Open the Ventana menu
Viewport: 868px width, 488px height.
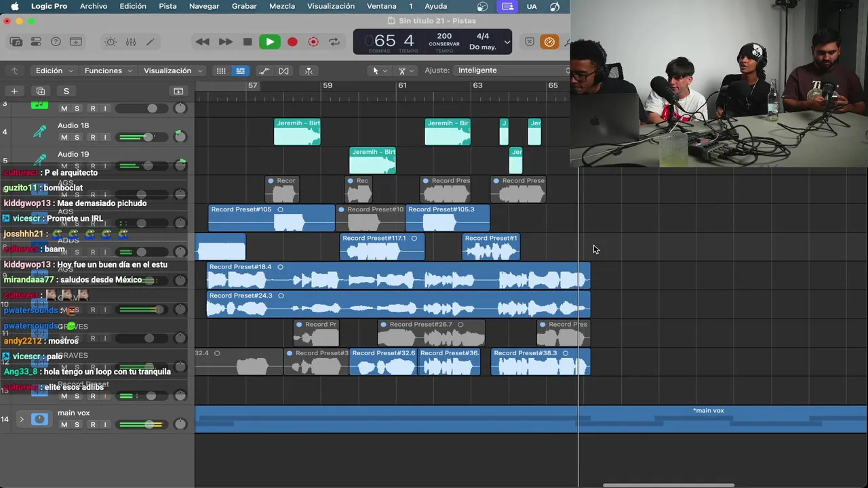(x=381, y=6)
